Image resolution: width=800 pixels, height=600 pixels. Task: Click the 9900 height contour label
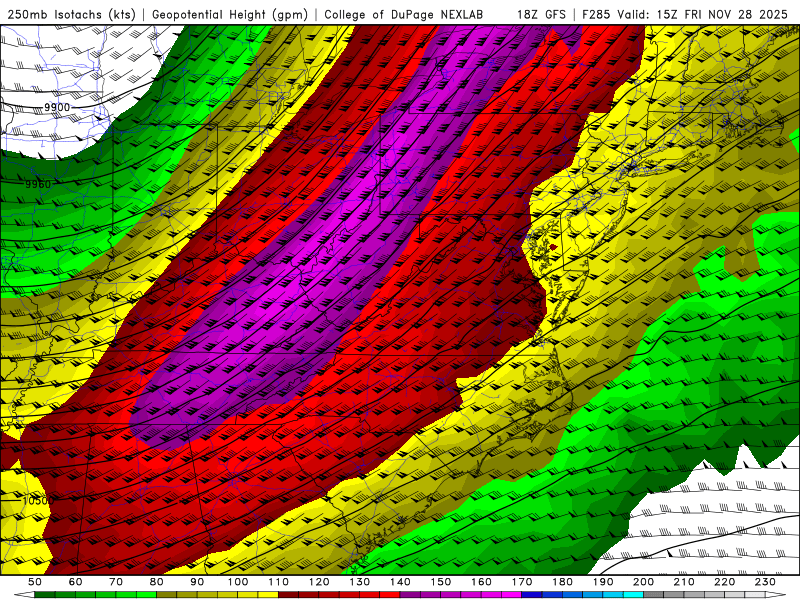(57, 107)
